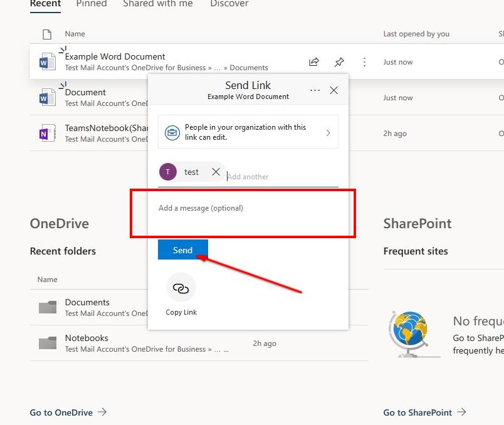Screen dimensions: 504x425
Task: Open Send Link dialog more options ellipsis
Action: pos(315,90)
